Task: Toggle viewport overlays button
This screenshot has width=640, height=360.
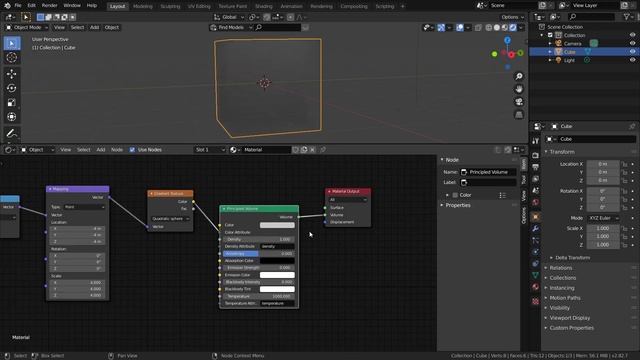Action: tap(460, 27)
